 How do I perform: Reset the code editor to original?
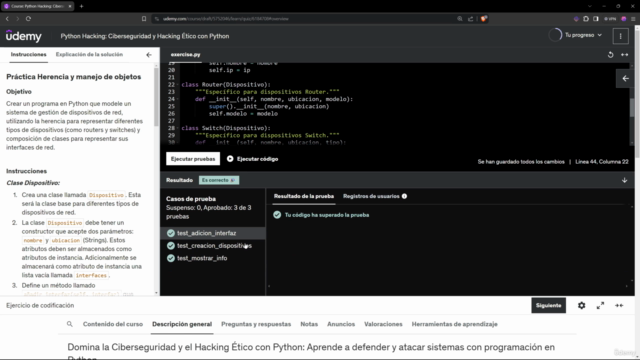610,55
